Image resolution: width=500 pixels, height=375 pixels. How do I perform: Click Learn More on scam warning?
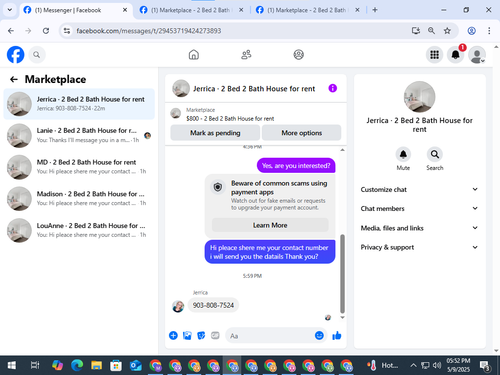[x=270, y=225]
